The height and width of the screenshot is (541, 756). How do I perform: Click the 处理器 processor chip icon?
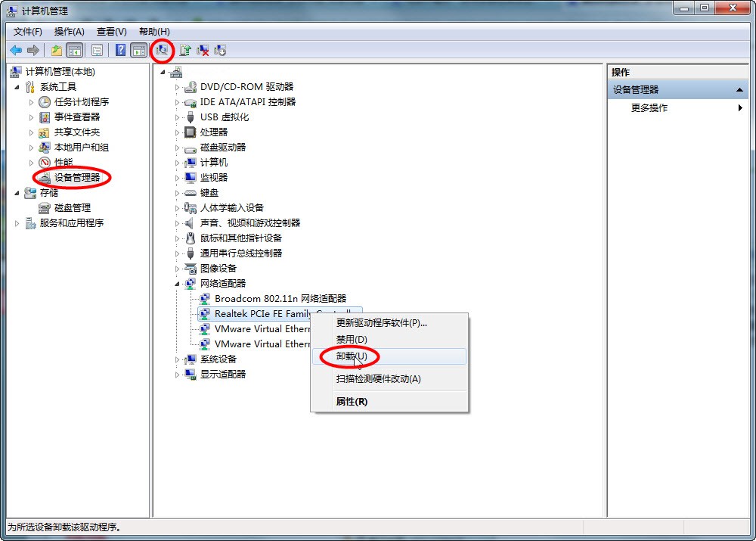191,132
